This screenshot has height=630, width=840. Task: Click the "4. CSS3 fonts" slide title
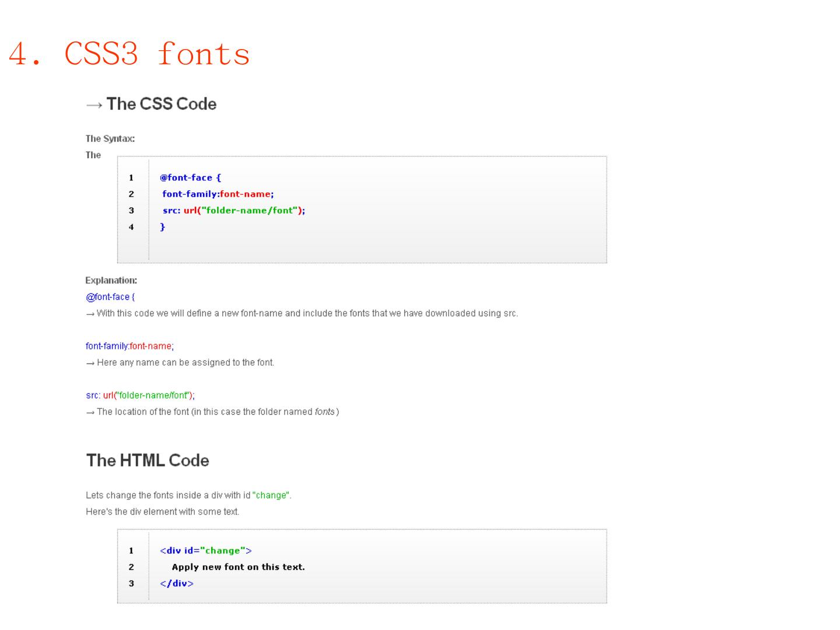(x=129, y=54)
